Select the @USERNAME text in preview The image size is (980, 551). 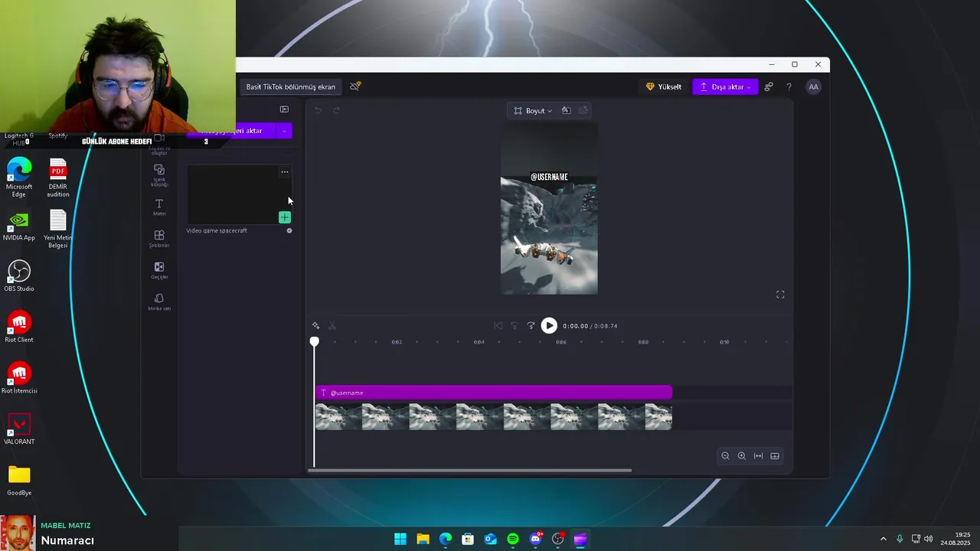[549, 177]
